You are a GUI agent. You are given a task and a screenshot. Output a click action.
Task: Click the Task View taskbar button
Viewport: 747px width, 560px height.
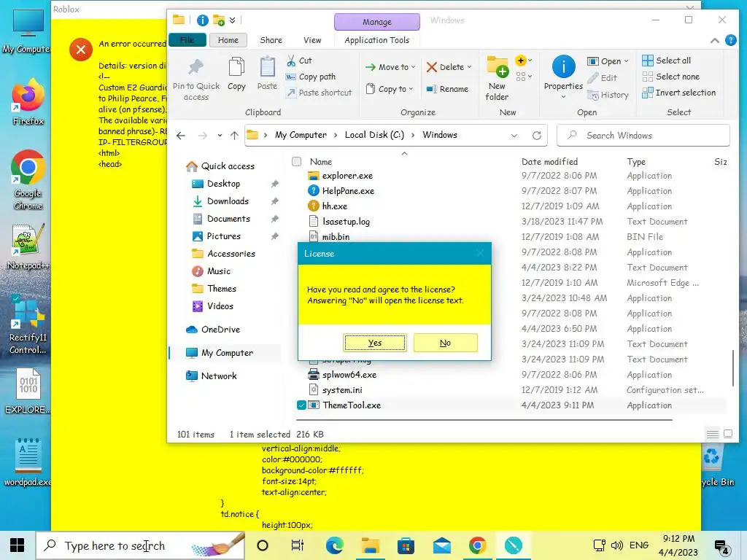click(x=298, y=545)
